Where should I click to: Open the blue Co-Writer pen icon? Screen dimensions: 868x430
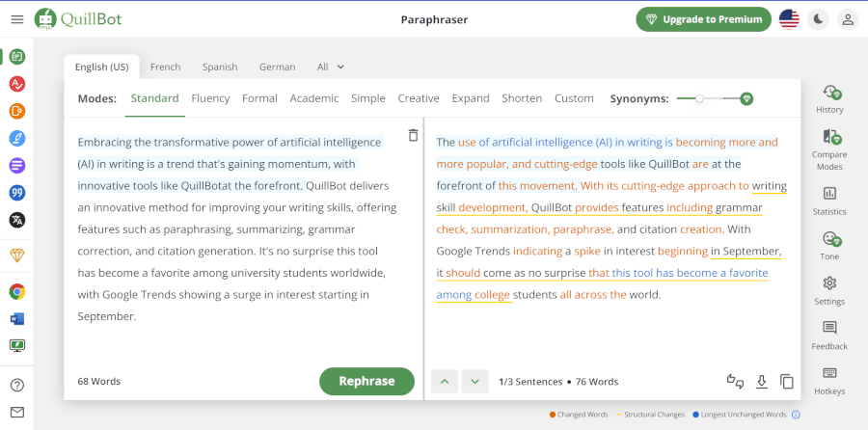17,139
